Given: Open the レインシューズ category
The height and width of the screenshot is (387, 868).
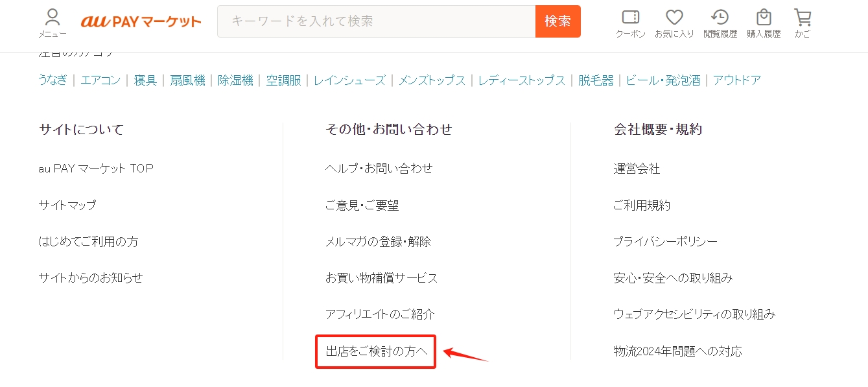Looking at the screenshot, I should click(349, 80).
